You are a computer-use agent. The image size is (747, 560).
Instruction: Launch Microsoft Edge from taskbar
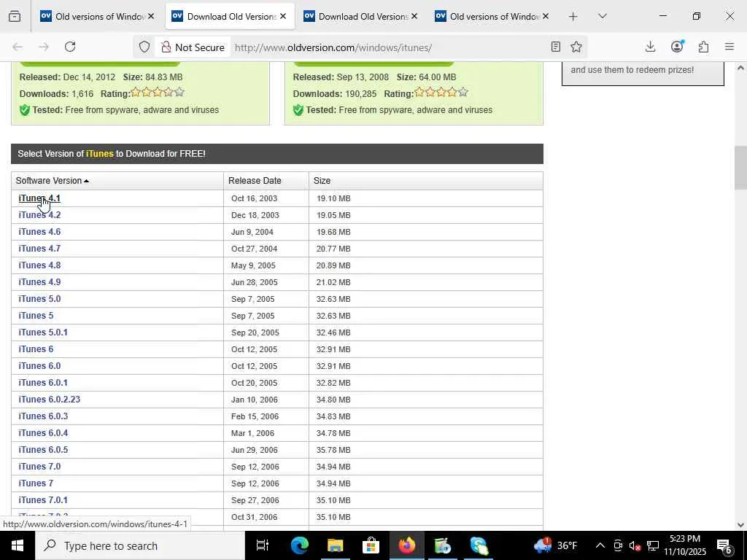[300, 545]
